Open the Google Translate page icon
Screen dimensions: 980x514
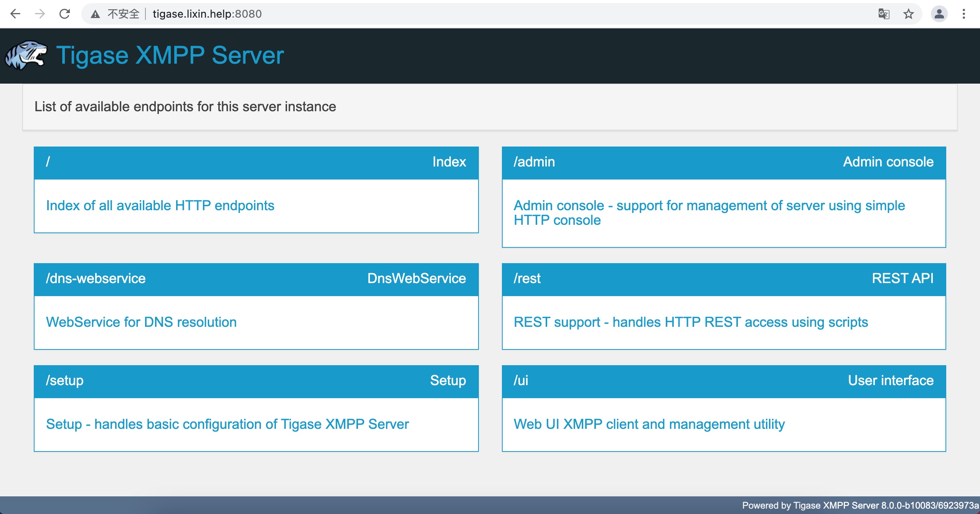coord(884,14)
